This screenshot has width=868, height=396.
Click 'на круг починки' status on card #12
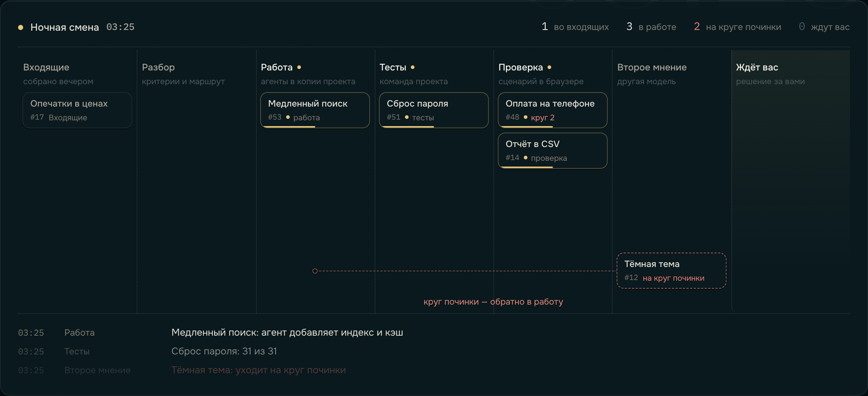(x=673, y=278)
